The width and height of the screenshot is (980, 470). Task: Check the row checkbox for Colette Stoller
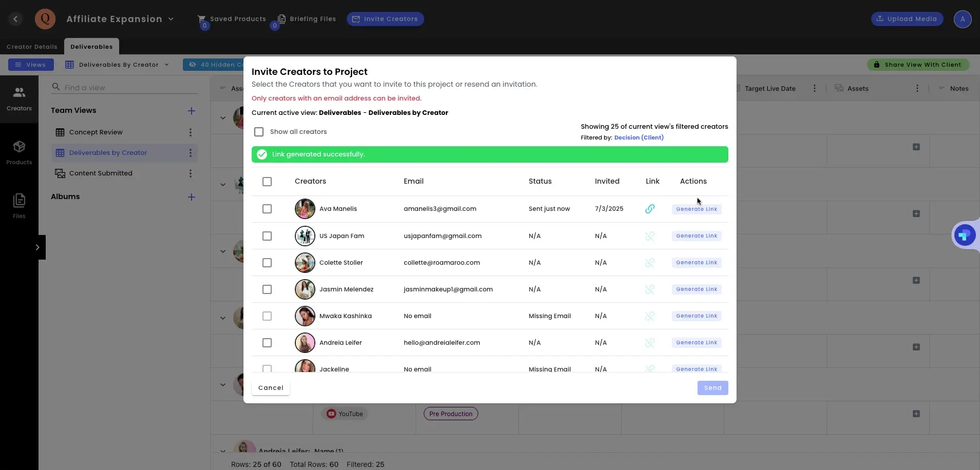(x=267, y=263)
